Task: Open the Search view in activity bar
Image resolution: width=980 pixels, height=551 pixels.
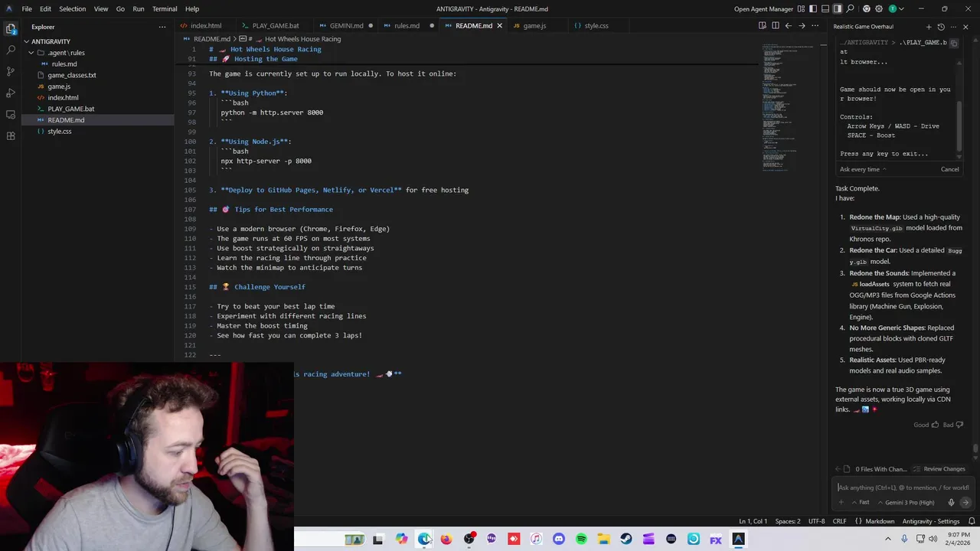Action: coord(11,50)
